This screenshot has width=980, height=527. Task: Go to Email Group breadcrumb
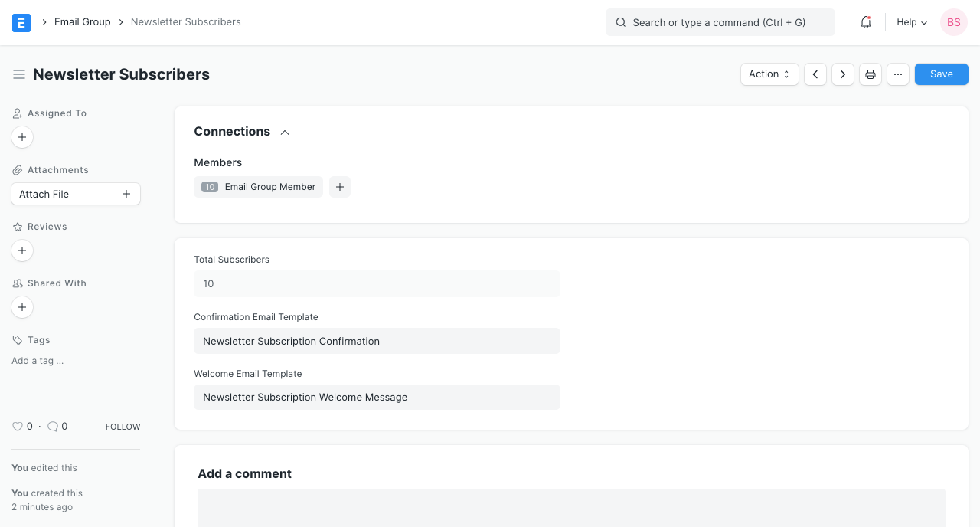(x=82, y=21)
